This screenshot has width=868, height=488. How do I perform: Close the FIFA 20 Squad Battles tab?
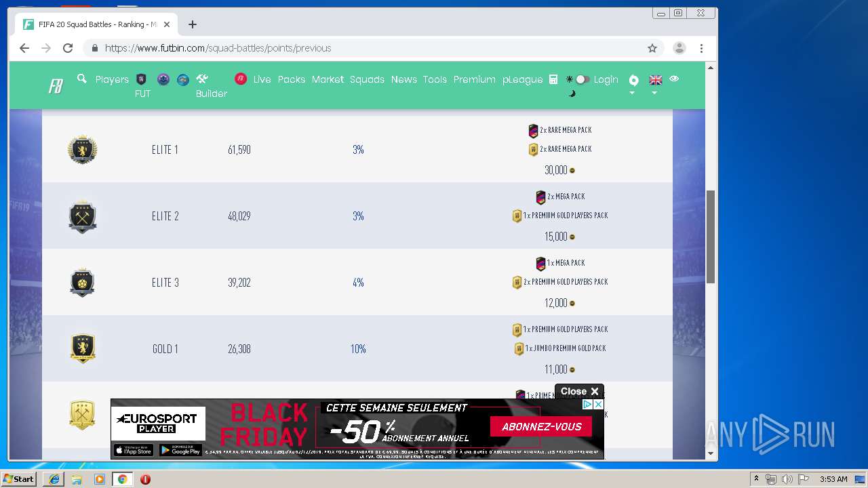click(x=167, y=24)
